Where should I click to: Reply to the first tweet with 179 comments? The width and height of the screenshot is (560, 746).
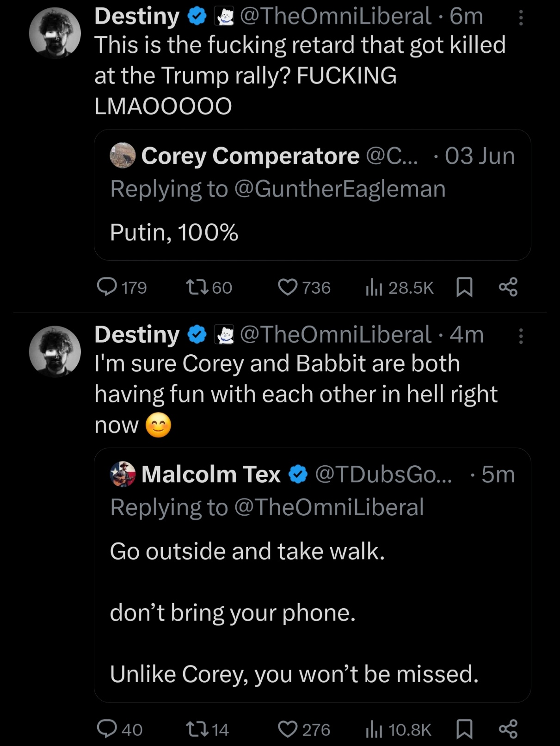(107, 287)
